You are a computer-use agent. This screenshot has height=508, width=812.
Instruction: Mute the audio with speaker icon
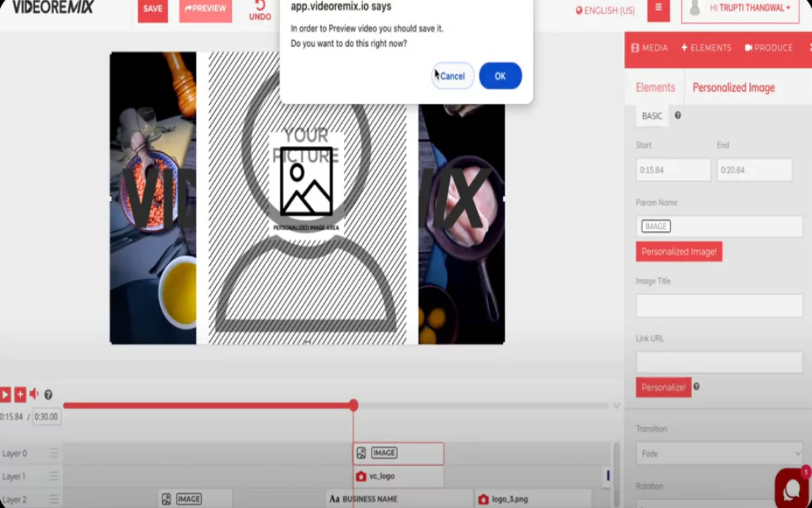click(34, 394)
